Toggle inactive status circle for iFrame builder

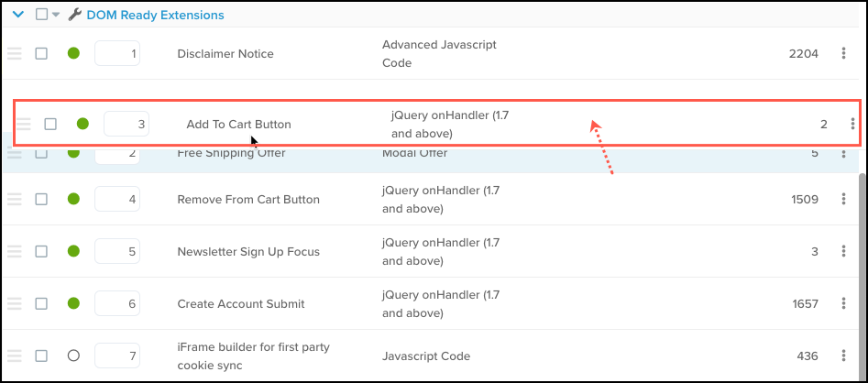click(73, 356)
